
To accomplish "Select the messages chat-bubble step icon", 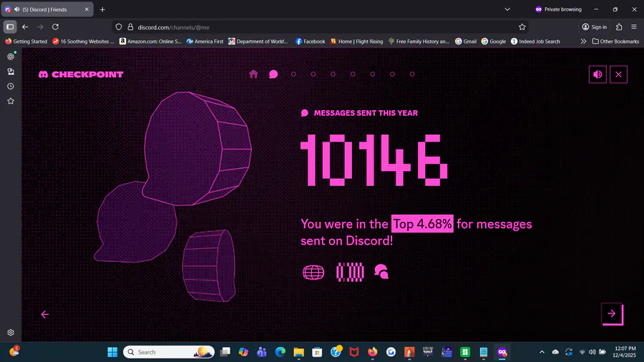I will (x=273, y=74).
